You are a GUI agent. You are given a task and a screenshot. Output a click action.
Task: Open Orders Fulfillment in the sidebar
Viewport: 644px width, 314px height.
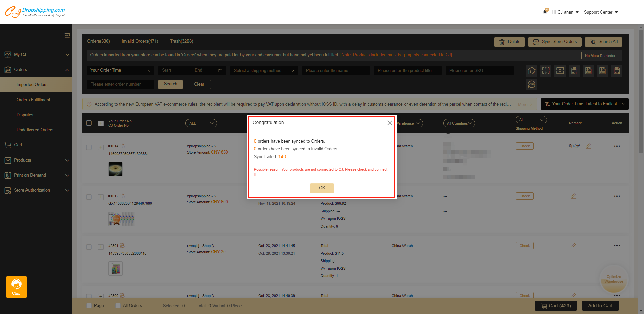pyautogui.click(x=33, y=100)
